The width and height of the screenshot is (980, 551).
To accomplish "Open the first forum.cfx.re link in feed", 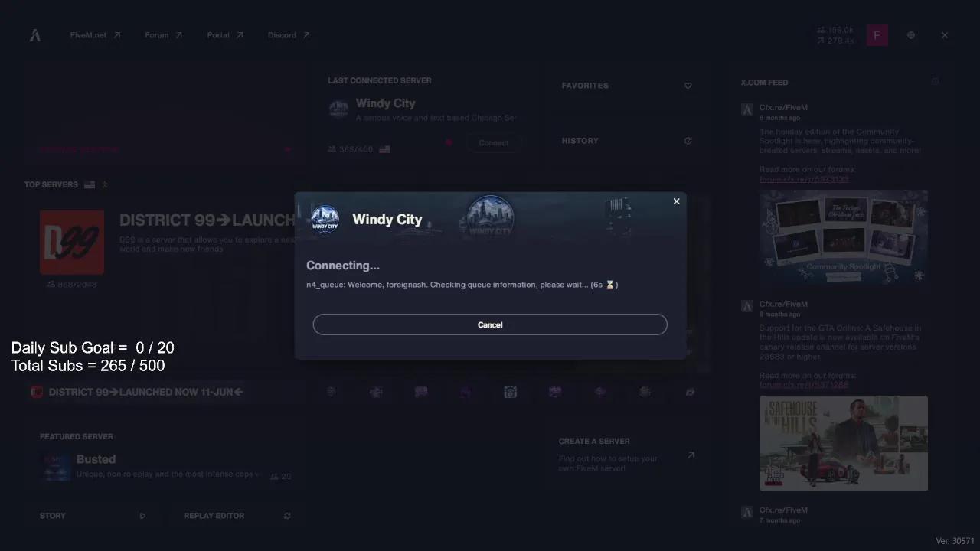I will 804,179.
